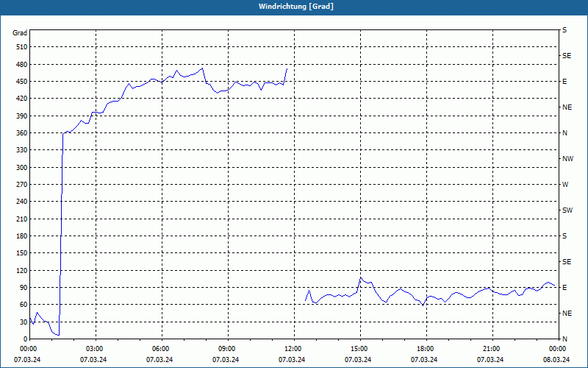The width and height of the screenshot is (588, 368).
Task: Click the 07.03.24 date under 18:00
Action: click(x=424, y=360)
